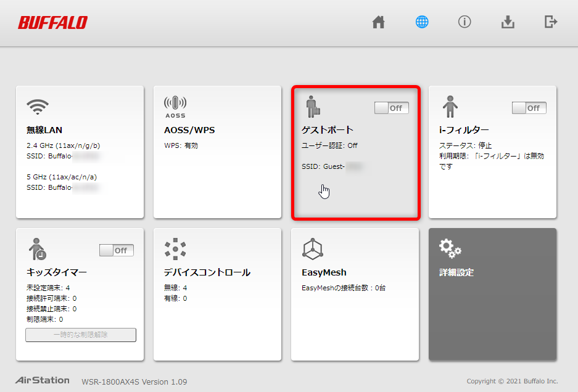Open the AOSS/WPS settings title
Screen dimensions: 578x392
tap(189, 130)
